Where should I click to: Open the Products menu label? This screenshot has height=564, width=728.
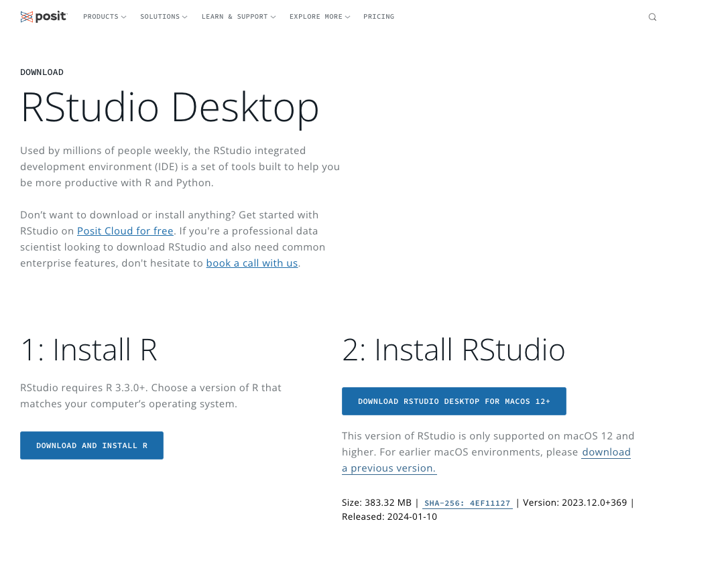click(x=101, y=17)
